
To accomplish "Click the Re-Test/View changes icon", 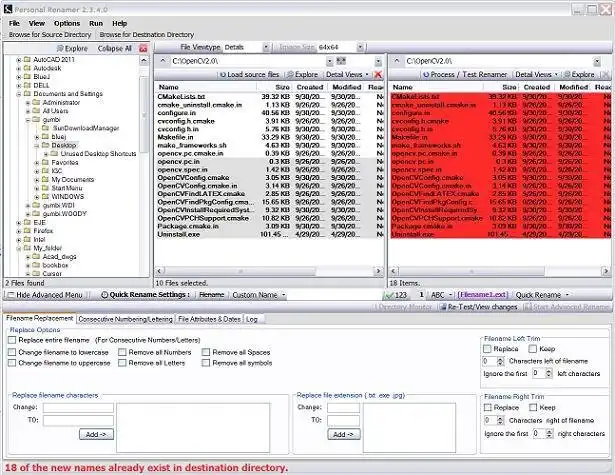I will tap(443, 307).
